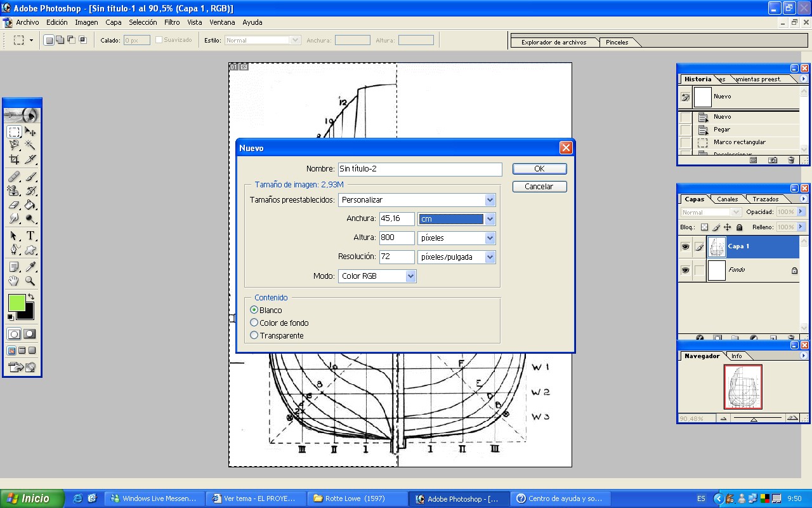812x508 pixels.
Task: Open the Tamaños preestablecidos dropdown
Action: 490,200
